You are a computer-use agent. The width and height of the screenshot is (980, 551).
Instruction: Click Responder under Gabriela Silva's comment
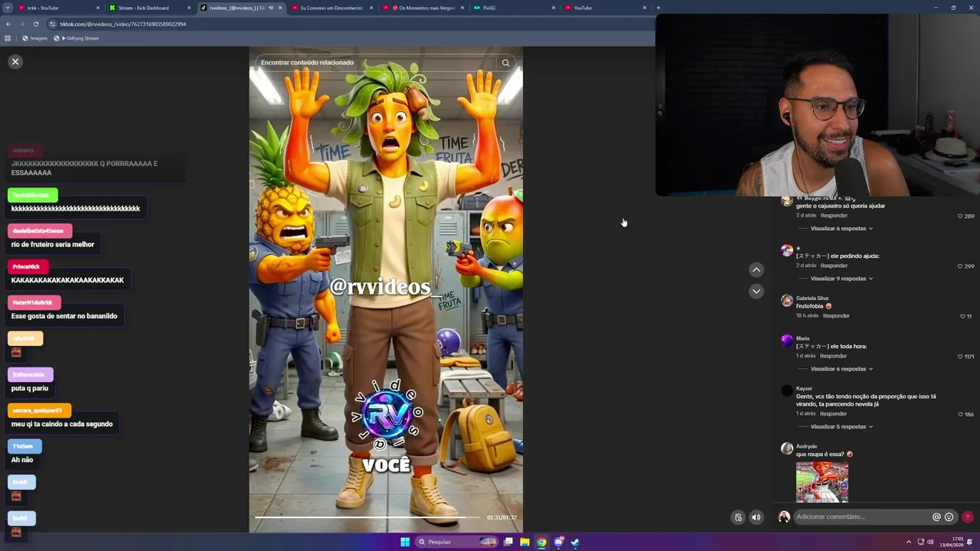click(x=836, y=315)
